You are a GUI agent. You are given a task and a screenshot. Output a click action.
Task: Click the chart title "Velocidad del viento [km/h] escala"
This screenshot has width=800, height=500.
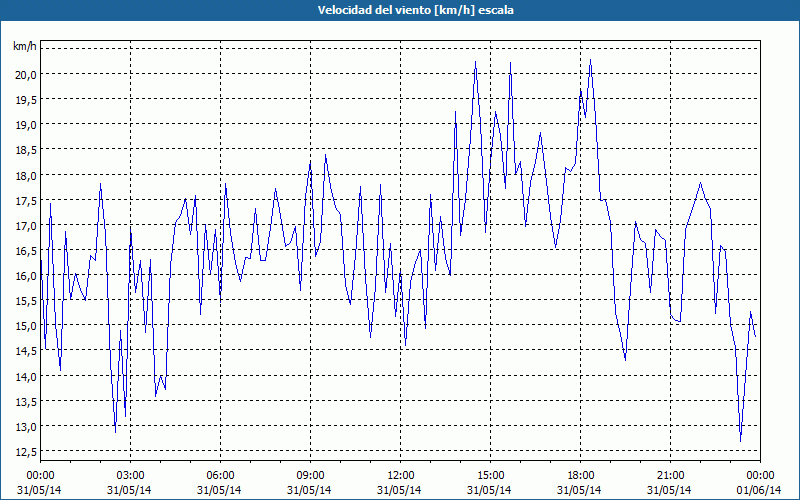coord(416,10)
